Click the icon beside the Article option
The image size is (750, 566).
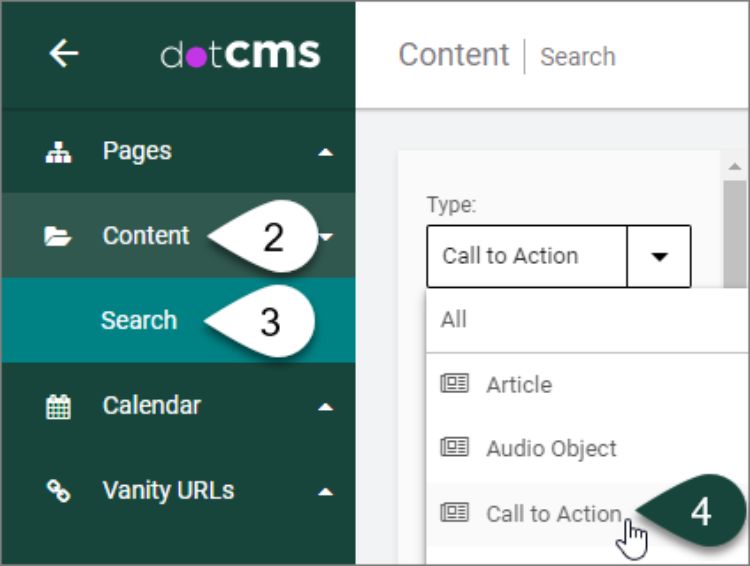pos(455,385)
